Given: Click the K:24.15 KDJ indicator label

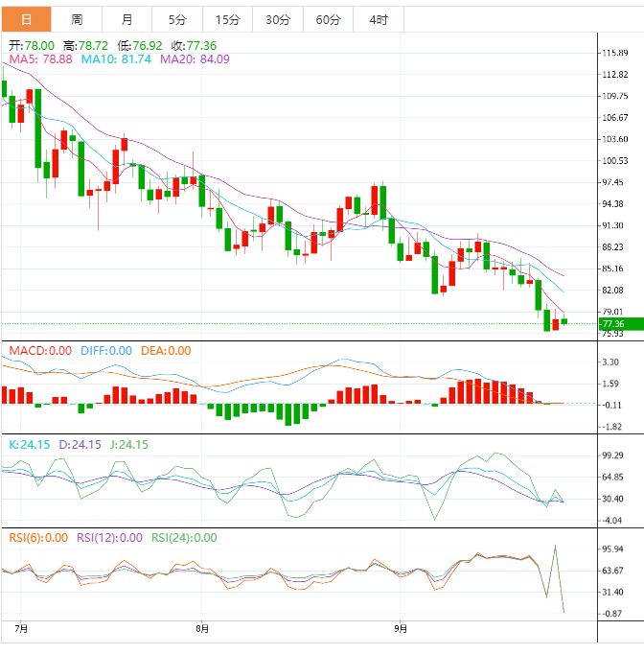Looking at the screenshot, I should 29,445.
